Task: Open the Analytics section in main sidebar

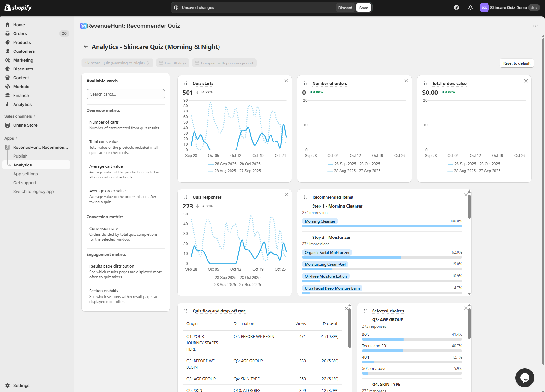Action: [x=22, y=104]
